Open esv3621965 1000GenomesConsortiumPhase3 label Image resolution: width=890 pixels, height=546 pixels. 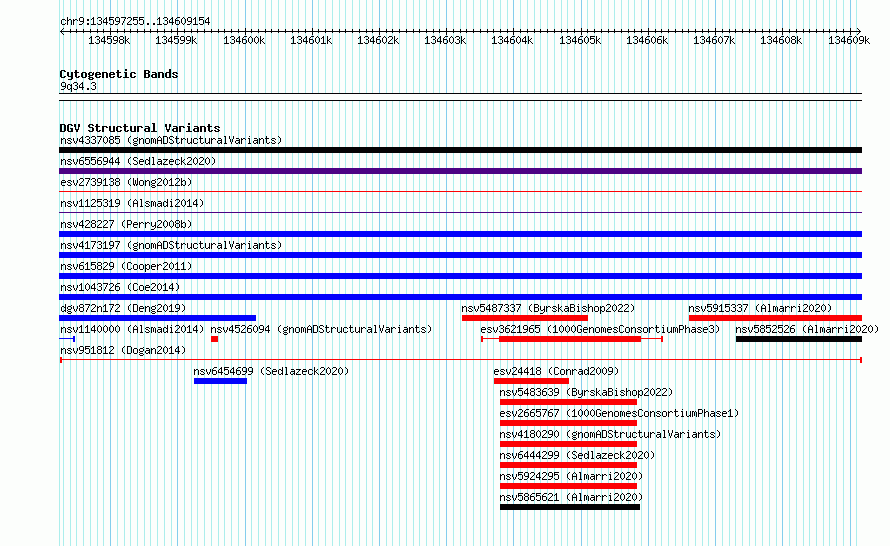point(600,329)
